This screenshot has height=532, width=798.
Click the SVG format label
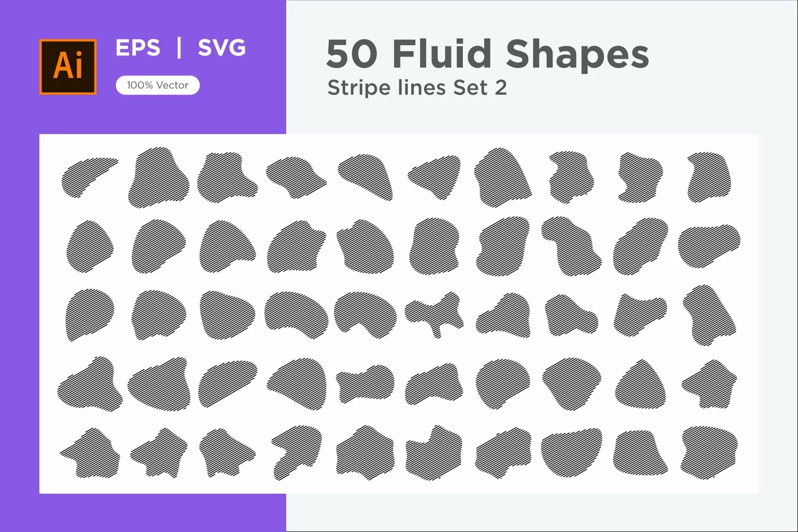[x=222, y=48]
